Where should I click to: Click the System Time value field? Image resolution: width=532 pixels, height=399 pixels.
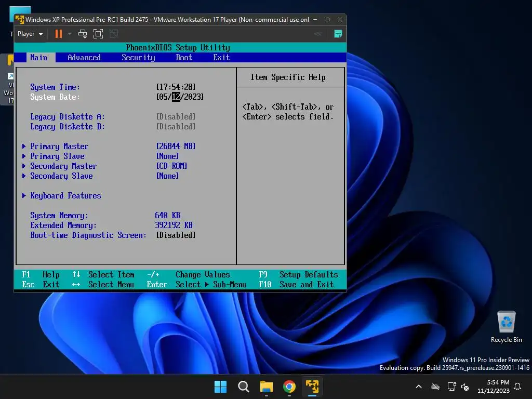click(x=176, y=87)
